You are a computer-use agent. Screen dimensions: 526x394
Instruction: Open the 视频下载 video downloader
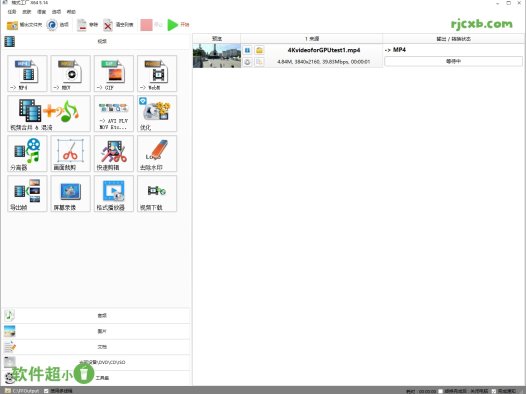coord(157,193)
